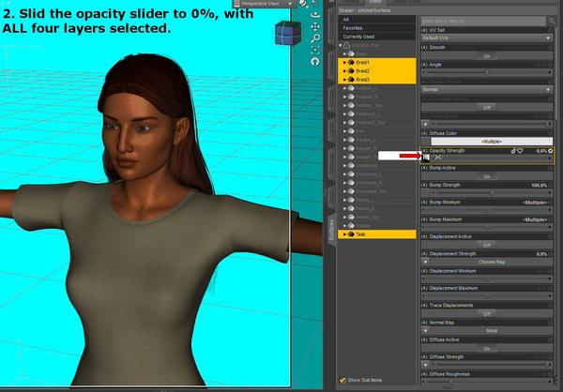Screen dimensions: 563x392
Task: Click the lock icon on Opacity Strength
Action: pyautogui.click(x=513, y=151)
